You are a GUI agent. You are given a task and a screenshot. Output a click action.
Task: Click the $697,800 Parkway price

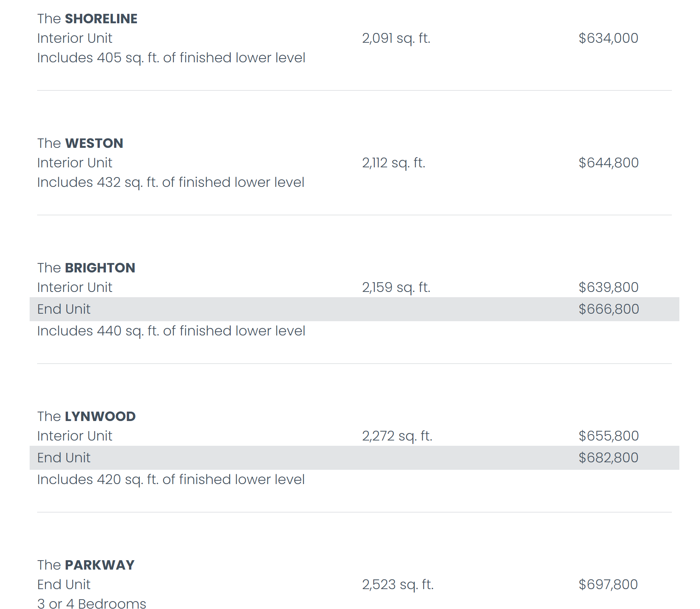click(x=608, y=585)
